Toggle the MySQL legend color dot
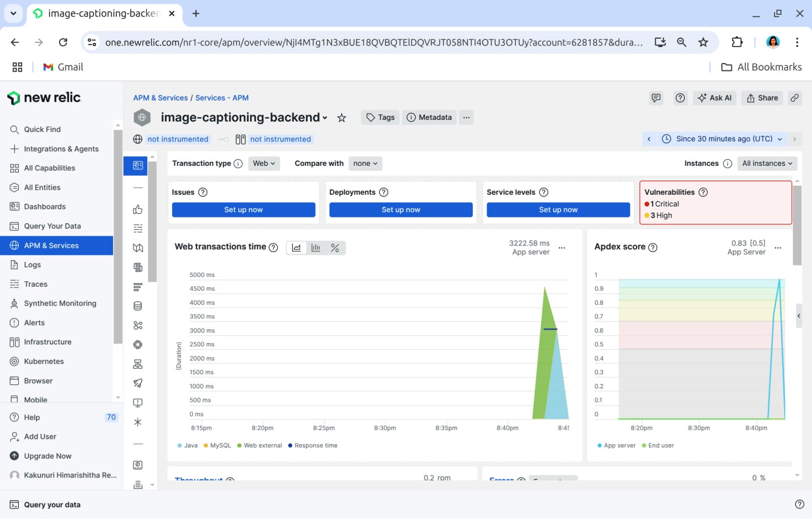The width and height of the screenshot is (812, 519). (206, 446)
